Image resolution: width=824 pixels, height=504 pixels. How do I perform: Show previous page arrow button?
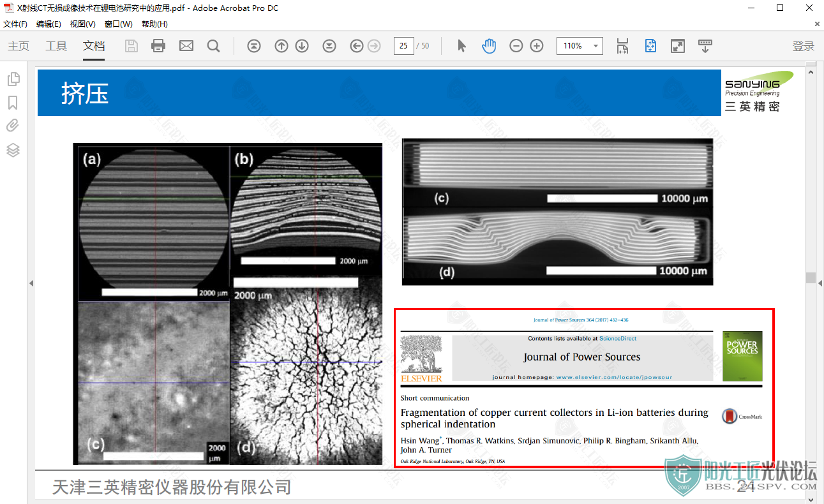(281, 46)
